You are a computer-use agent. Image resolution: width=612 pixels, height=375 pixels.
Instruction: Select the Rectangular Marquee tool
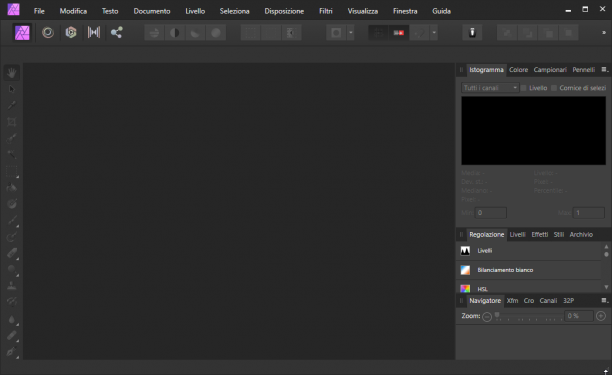pyautogui.click(x=12, y=171)
